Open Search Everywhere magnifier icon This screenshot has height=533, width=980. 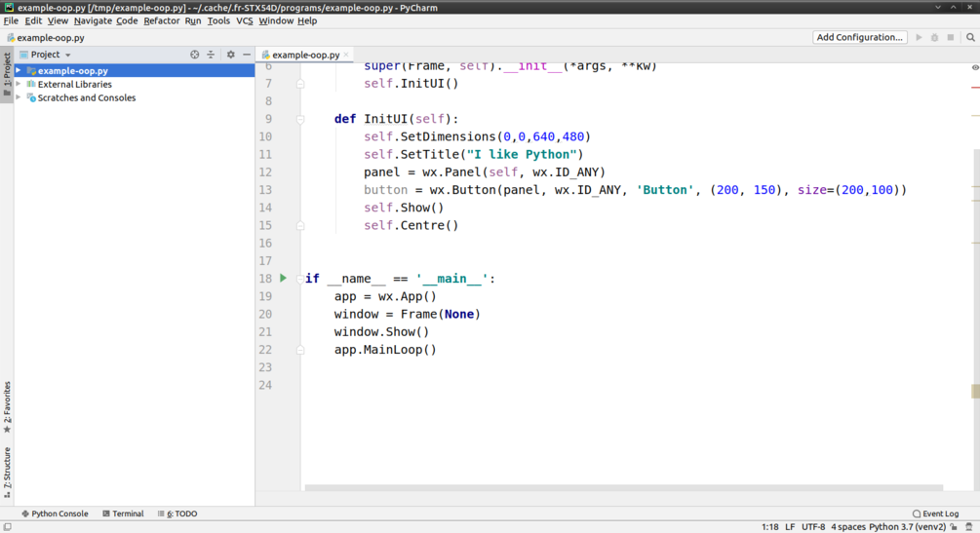pyautogui.click(x=970, y=37)
